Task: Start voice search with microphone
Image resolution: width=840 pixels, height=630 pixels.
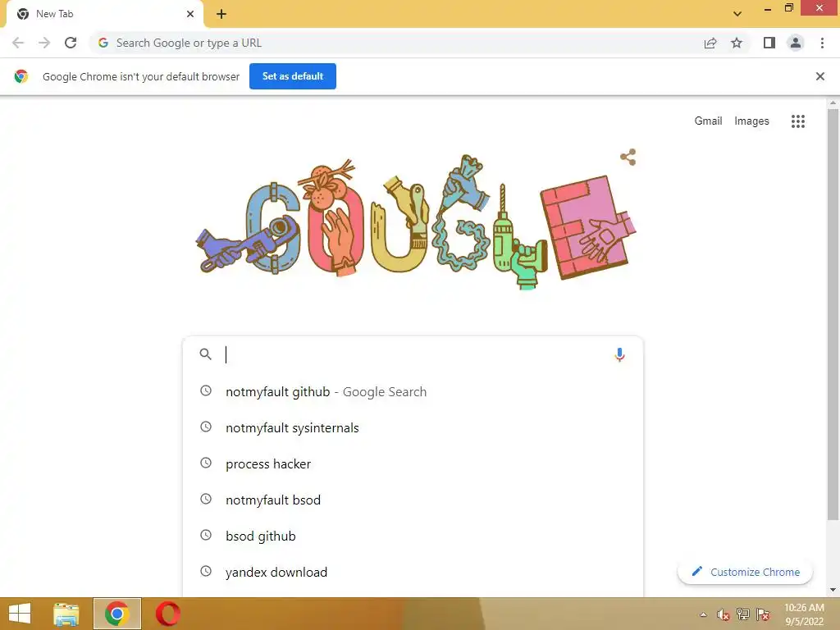Action: point(619,354)
